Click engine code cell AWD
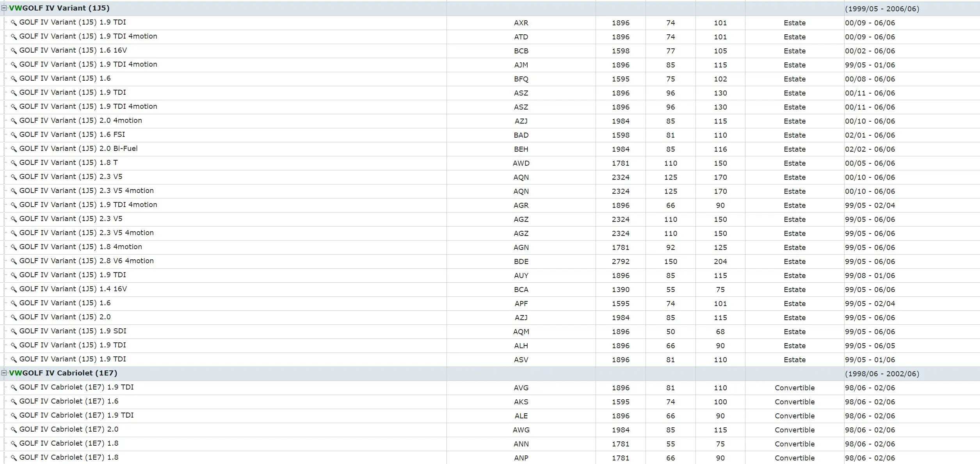The width and height of the screenshot is (980, 464). 521,163
